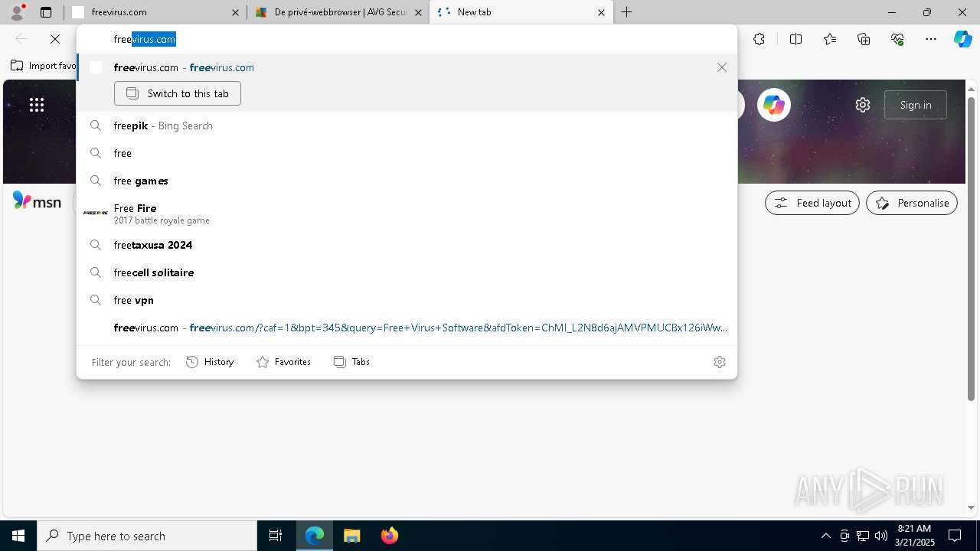This screenshot has height=551, width=980.
Task: Select Free Fire battle royale suggestion
Action: point(406,213)
